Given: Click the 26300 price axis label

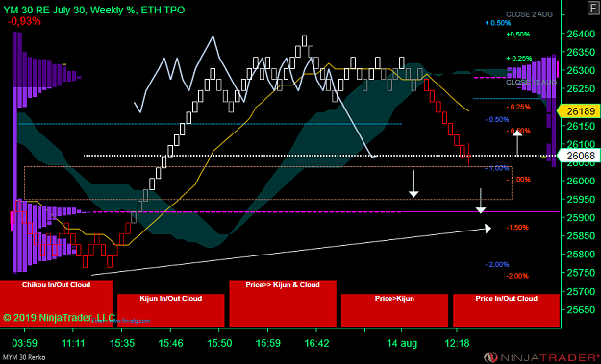Looking at the screenshot, I should click(581, 70).
